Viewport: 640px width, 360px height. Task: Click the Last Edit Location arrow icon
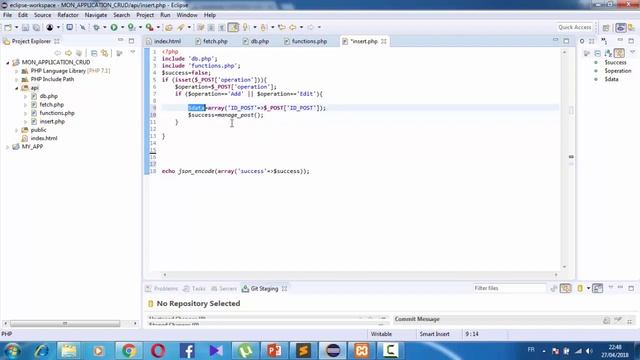click(282, 27)
